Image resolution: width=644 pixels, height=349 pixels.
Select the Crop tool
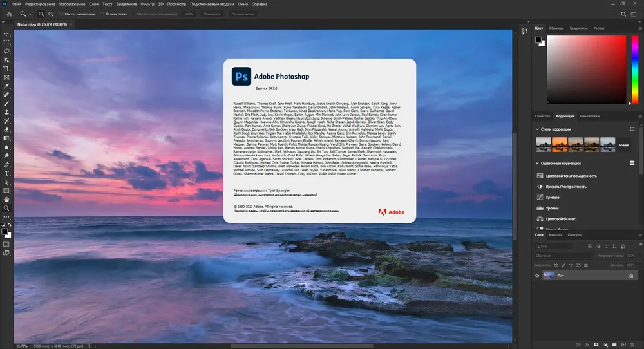pos(6,68)
